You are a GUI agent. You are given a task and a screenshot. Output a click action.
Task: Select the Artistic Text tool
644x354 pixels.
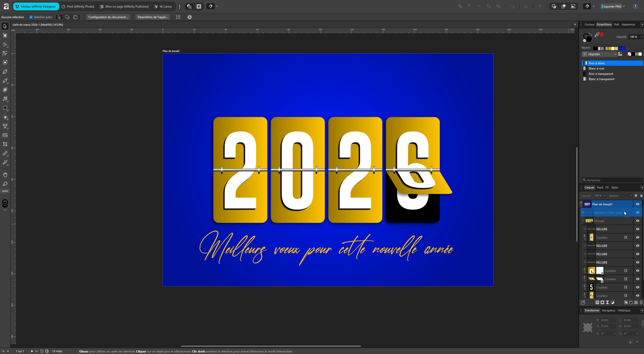5,126
